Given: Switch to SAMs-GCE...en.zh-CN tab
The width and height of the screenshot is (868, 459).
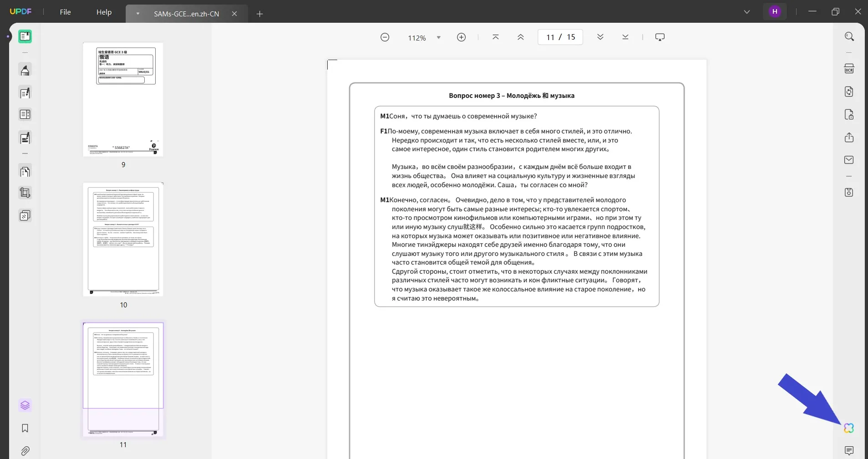Looking at the screenshot, I should click(187, 14).
